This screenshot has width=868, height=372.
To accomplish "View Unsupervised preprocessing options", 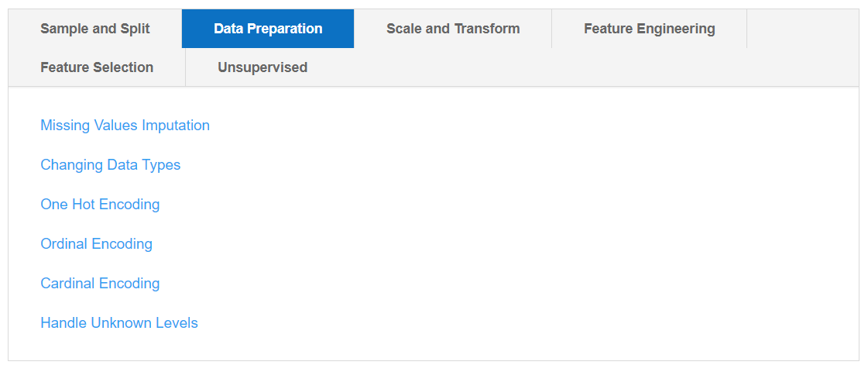I will (262, 67).
